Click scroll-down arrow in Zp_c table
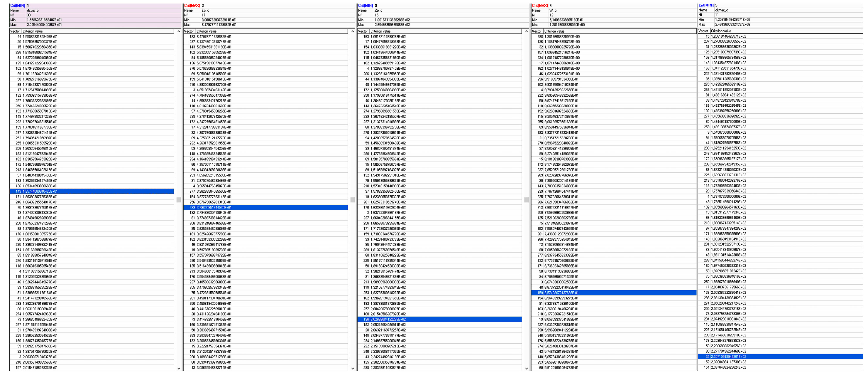This screenshot has height=373, width=868. tap(526, 368)
